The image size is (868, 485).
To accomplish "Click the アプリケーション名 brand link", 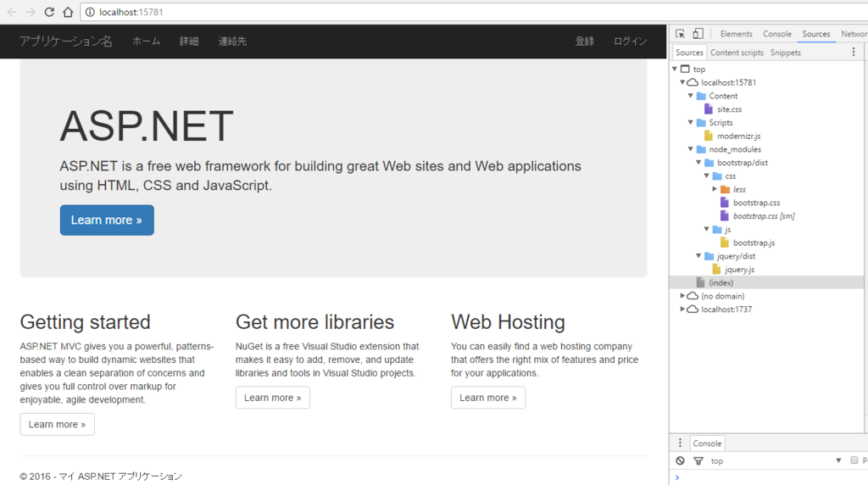I will tap(66, 42).
